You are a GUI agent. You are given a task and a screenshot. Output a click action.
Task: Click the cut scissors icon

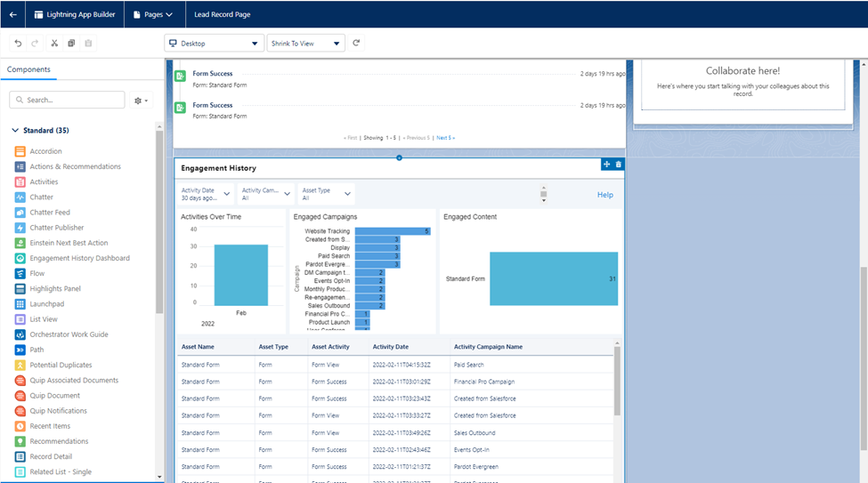pos(54,44)
